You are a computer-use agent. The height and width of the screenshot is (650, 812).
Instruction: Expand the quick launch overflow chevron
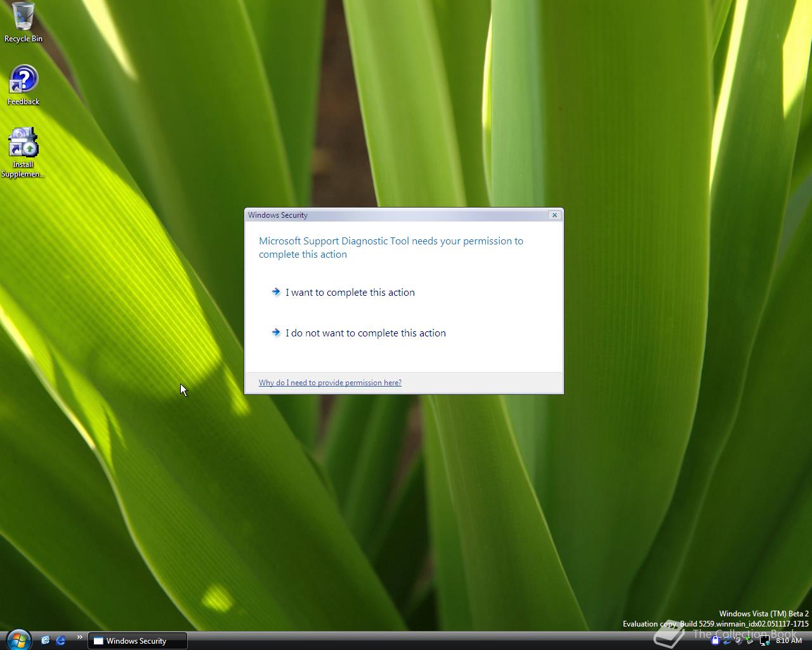[79, 637]
